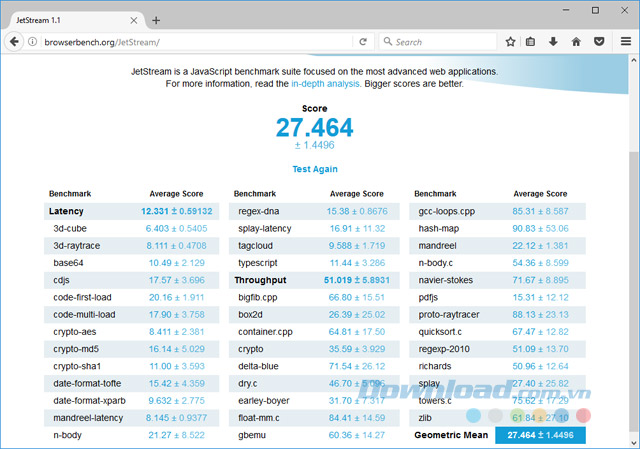Select the box2d benchmark name
This screenshot has height=449, width=640.
click(x=250, y=315)
